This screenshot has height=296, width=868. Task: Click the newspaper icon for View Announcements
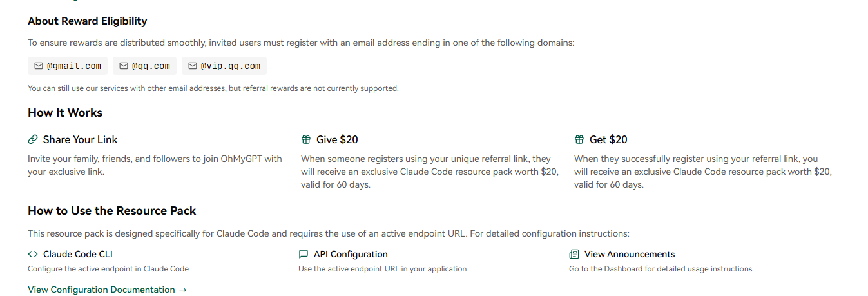(574, 254)
